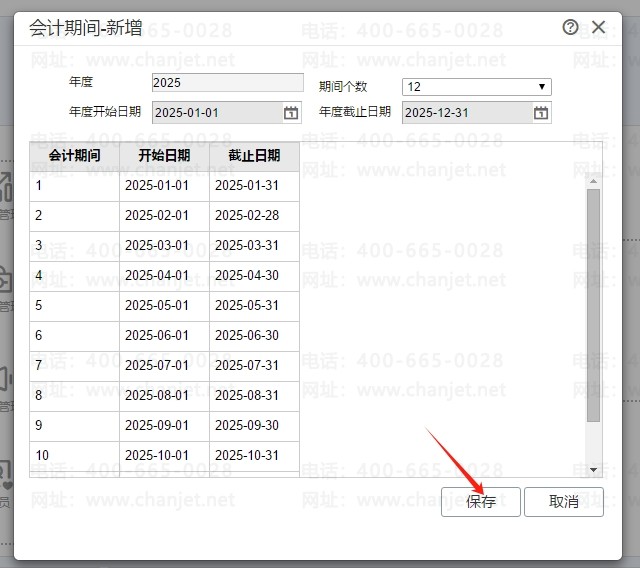The width and height of the screenshot is (640, 568).
Task: Select the period 10 row number cell
Action: tap(75, 456)
